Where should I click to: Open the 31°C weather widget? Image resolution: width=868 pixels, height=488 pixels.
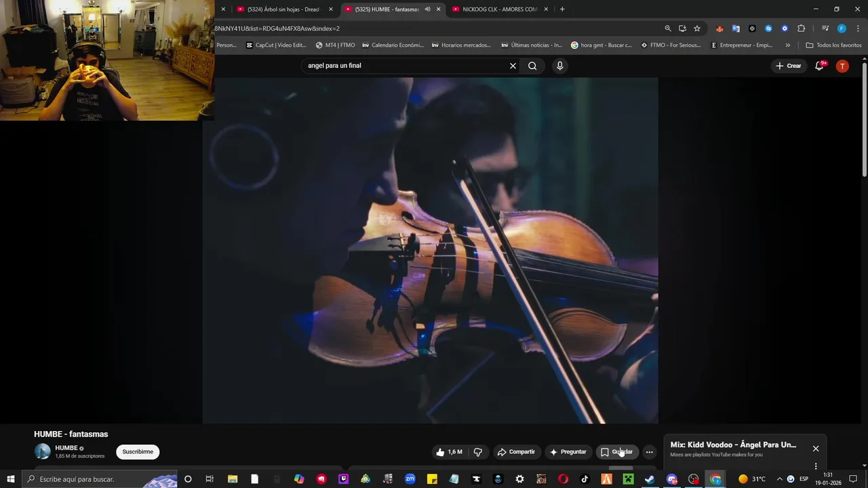point(752,479)
